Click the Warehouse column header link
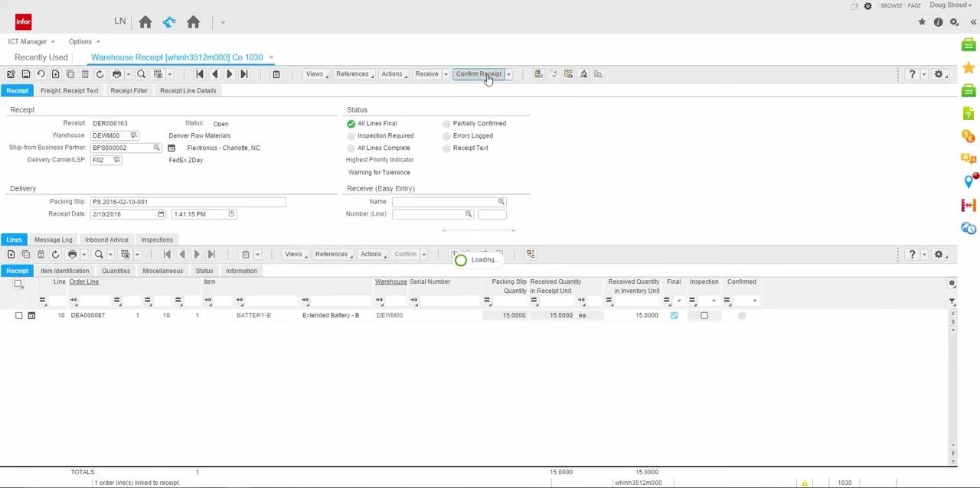 click(390, 281)
